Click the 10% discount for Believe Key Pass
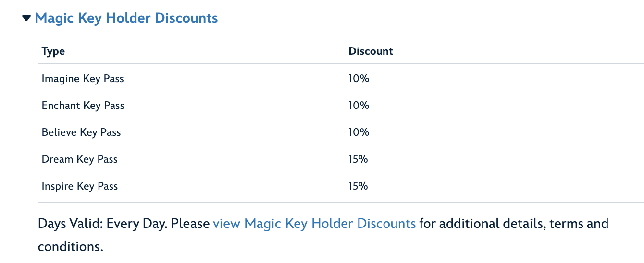The width and height of the screenshot is (644, 263). pyautogui.click(x=359, y=132)
